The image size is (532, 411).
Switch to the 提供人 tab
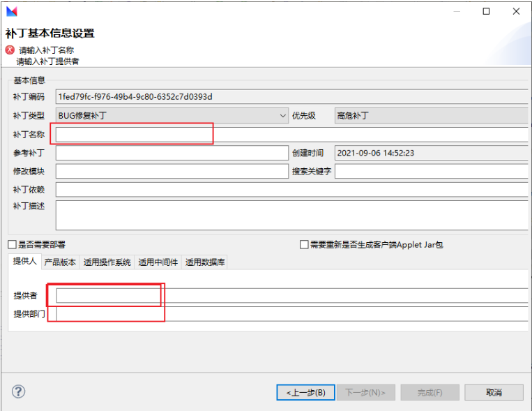(x=24, y=261)
